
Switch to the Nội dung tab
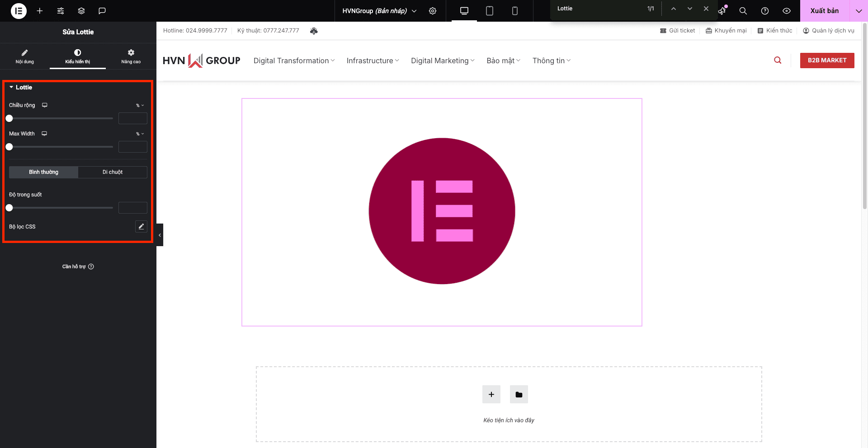coord(25,56)
